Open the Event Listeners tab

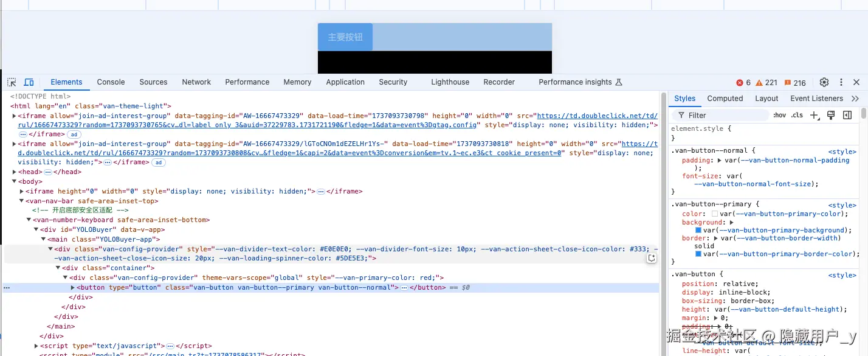pyautogui.click(x=816, y=99)
